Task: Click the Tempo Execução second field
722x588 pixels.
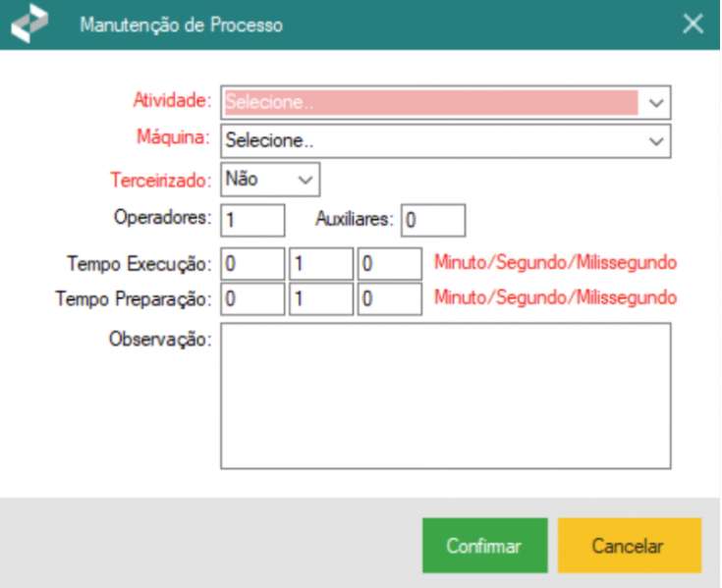Action: point(320,264)
